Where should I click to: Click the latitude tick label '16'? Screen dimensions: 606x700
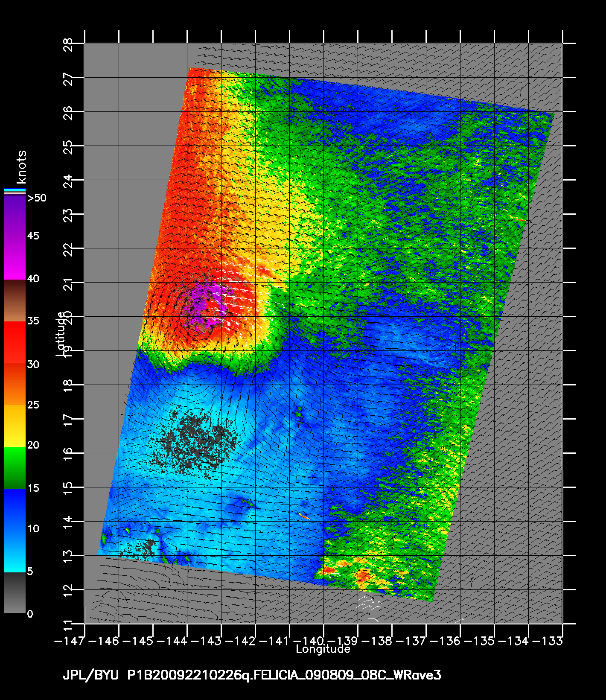68,455
